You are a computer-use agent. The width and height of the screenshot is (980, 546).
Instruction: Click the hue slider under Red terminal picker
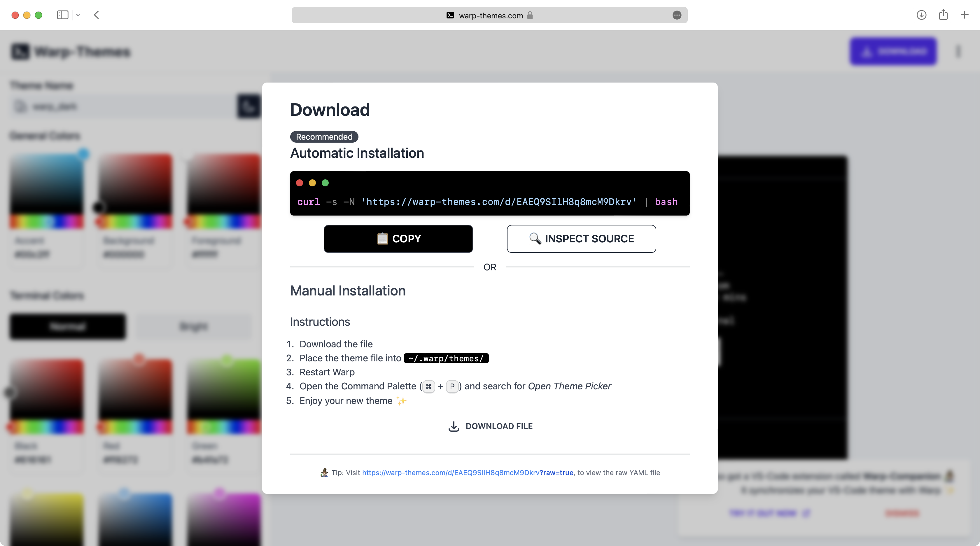coord(135,427)
